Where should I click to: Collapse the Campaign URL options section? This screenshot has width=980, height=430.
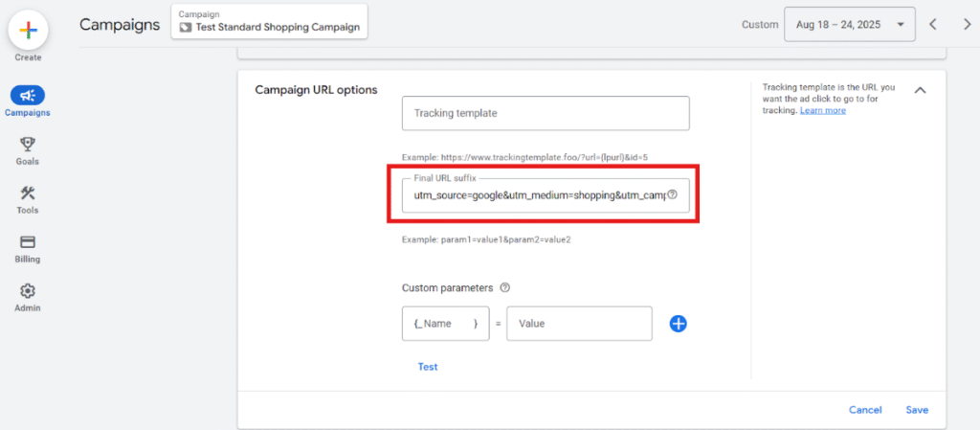coord(920,90)
